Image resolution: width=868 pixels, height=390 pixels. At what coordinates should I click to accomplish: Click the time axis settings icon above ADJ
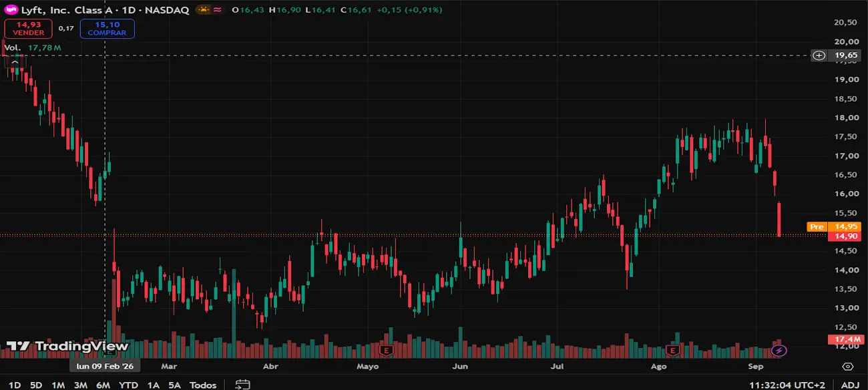[x=847, y=367]
